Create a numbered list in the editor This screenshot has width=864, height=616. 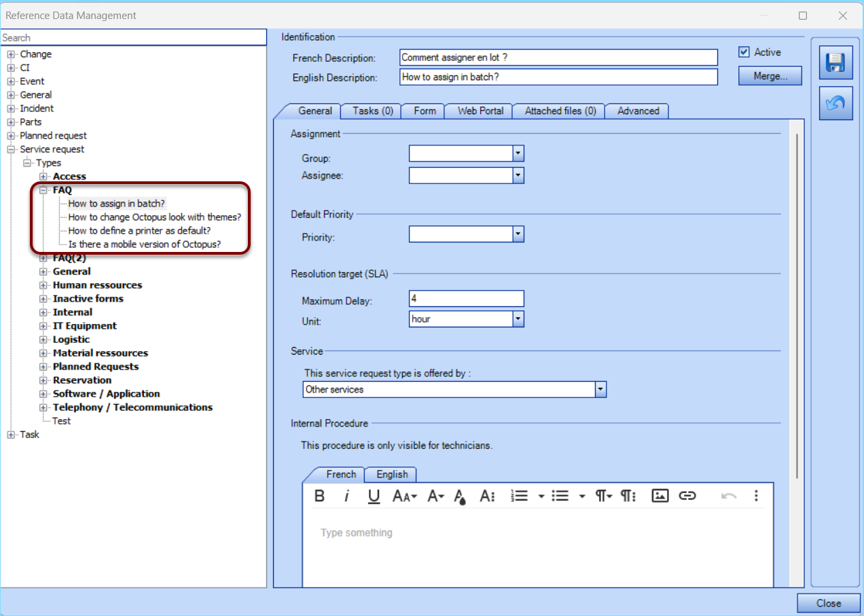520,496
